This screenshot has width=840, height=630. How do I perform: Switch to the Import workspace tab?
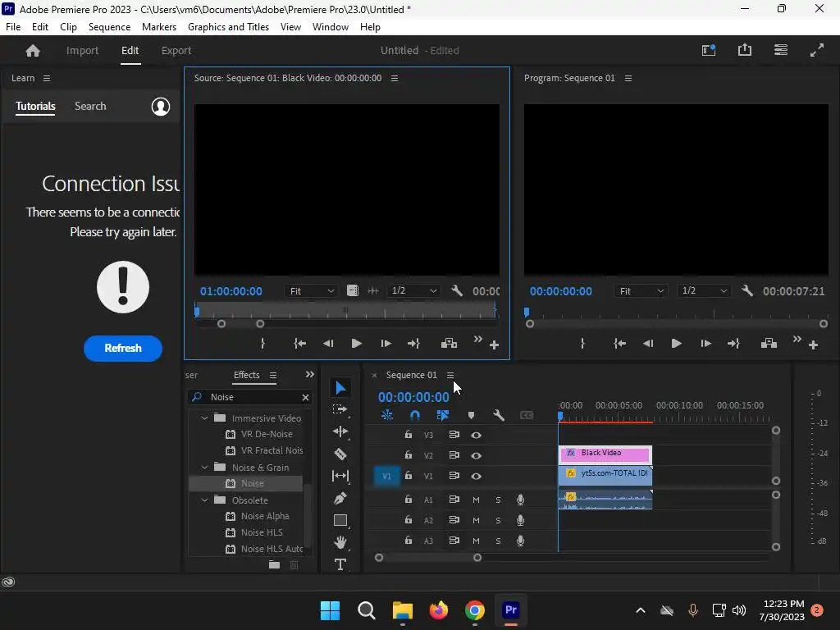pyautogui.click(x=82, y=50)
